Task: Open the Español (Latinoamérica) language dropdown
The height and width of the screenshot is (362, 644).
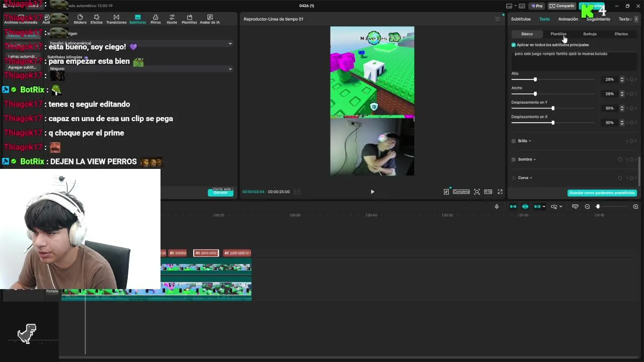Action: coord(140,43)
